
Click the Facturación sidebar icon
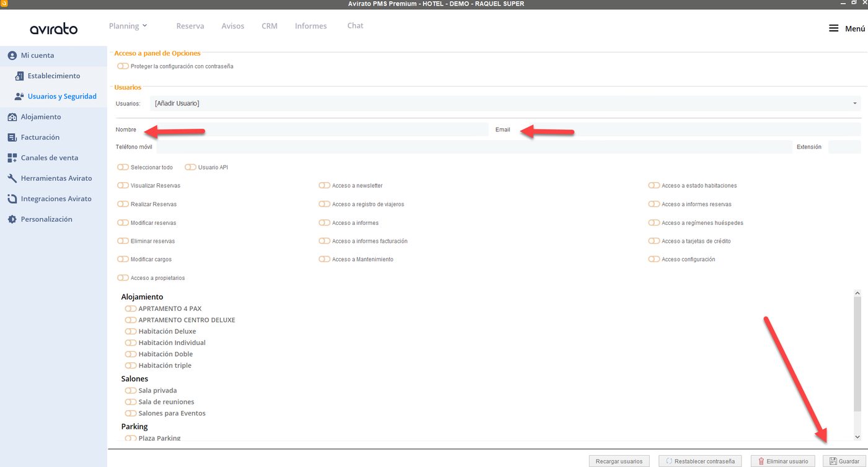[x=12, y=137]
